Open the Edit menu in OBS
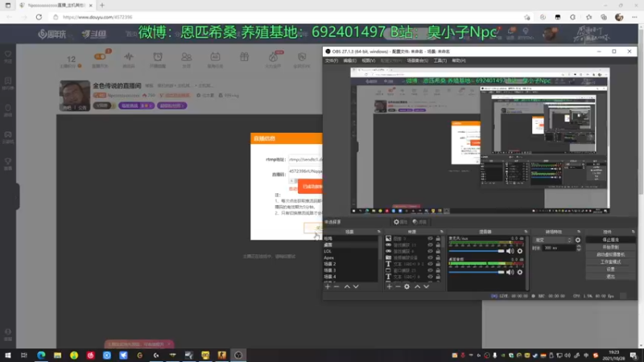The width and height of the screenshot is (644, 362). [349, 61]
